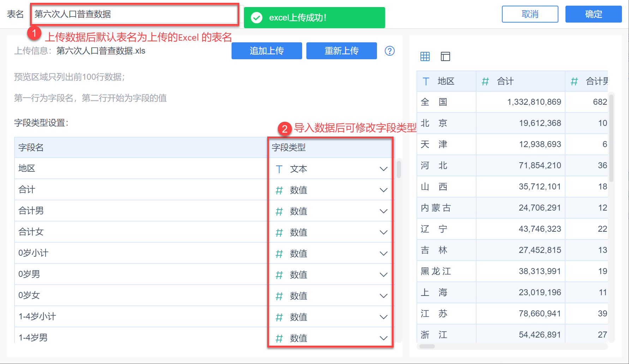The width and height of the screenshot is (629, 364).
Task: Open field type dropdown for 地区
Action: tap(383, 169)
